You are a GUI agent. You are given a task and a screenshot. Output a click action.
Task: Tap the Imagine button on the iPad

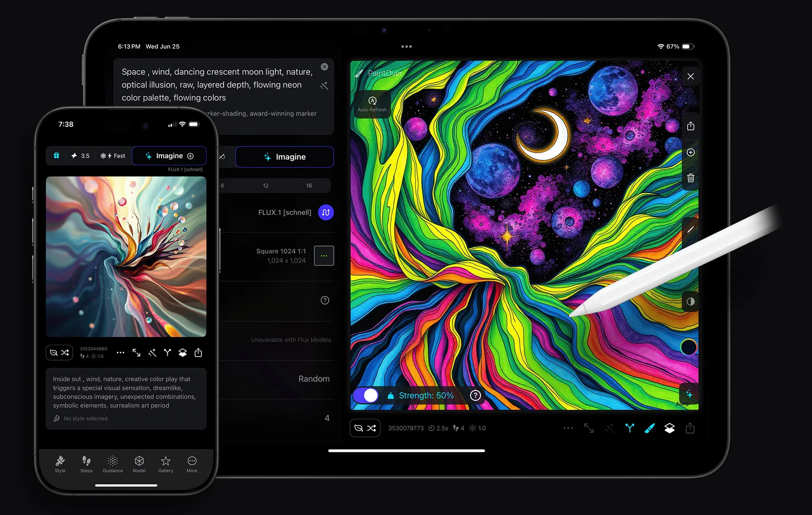pos(285,157)
